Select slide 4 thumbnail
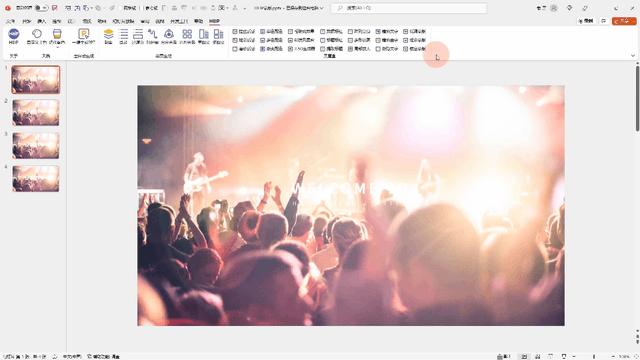This screenshot has height=360, width=640. pyautogui.click(x=36, y=178)
